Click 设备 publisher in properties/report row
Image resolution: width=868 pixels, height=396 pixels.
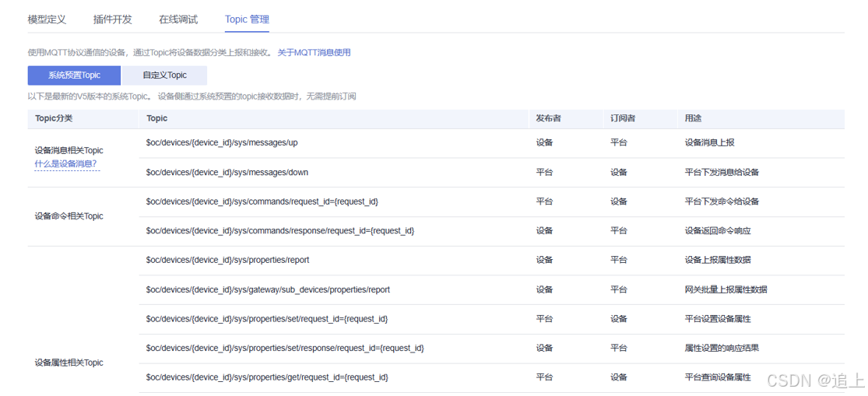tap(544, 260)
